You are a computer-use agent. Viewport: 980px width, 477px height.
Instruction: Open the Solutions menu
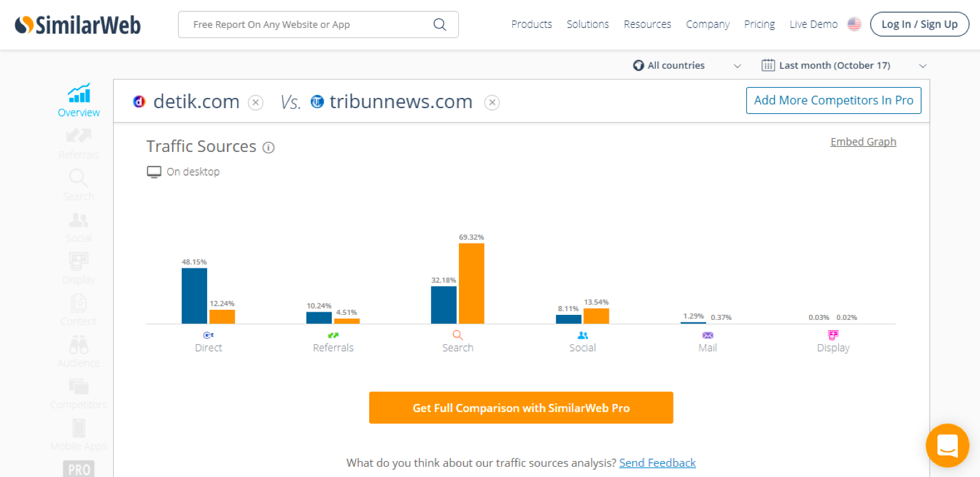[588, 24]
